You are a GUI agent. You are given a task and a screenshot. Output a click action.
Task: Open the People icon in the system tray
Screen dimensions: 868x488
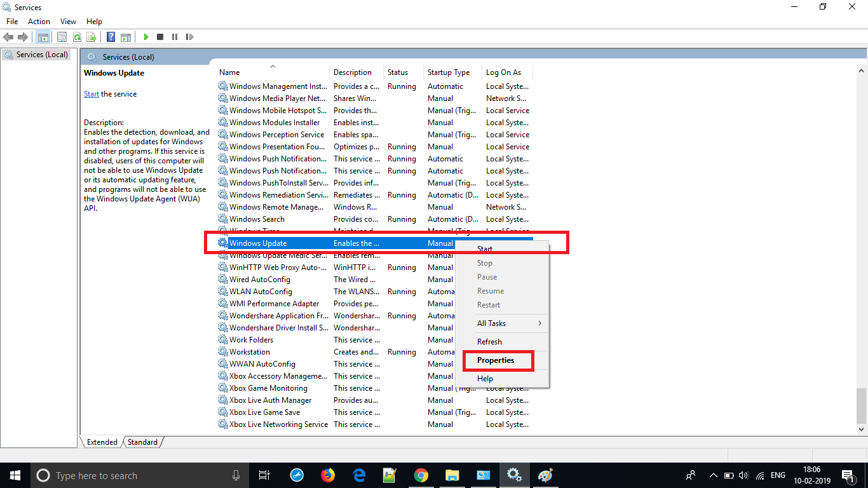click(x=691, y=475)
